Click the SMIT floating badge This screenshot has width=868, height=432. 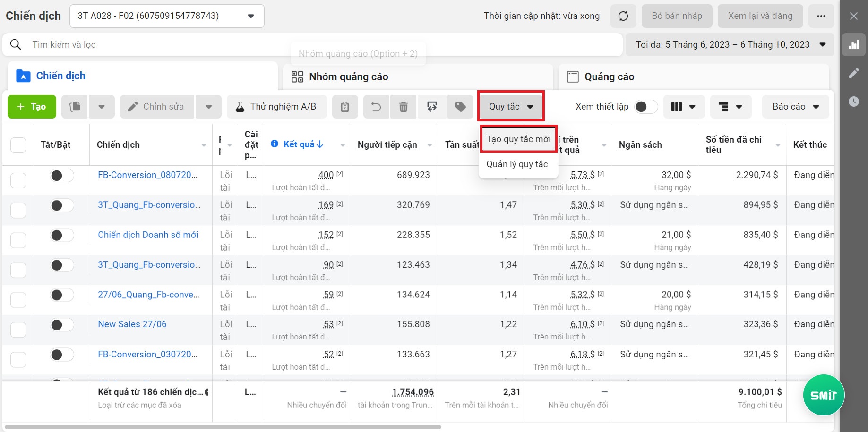824,395
